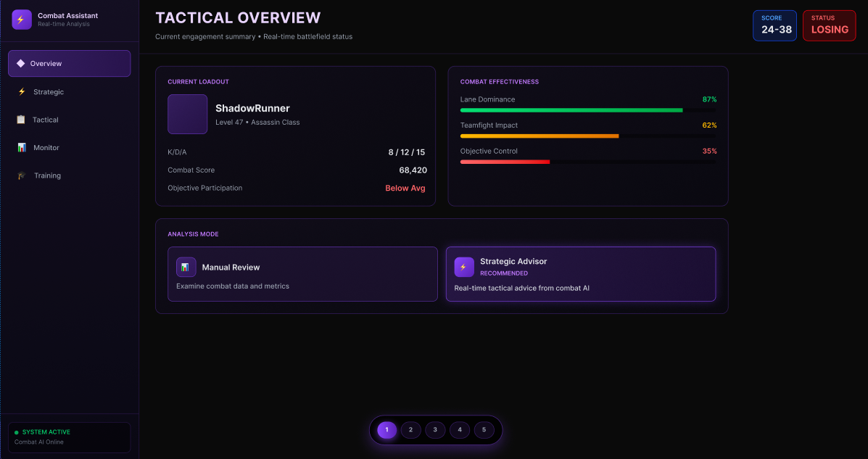
Task: Click the graduation cap icon beside Training
Action: click(22, 175)
